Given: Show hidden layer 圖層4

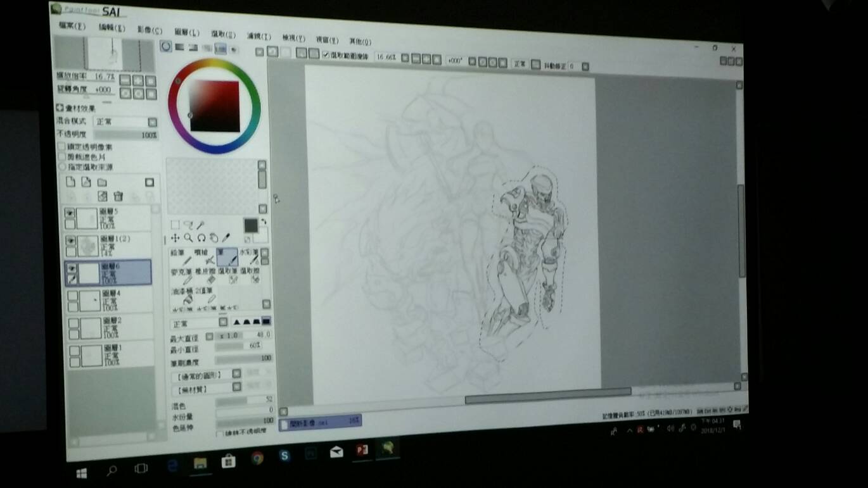Looking at the screenshot, I should pyautogui.click(x=72, y=296).
